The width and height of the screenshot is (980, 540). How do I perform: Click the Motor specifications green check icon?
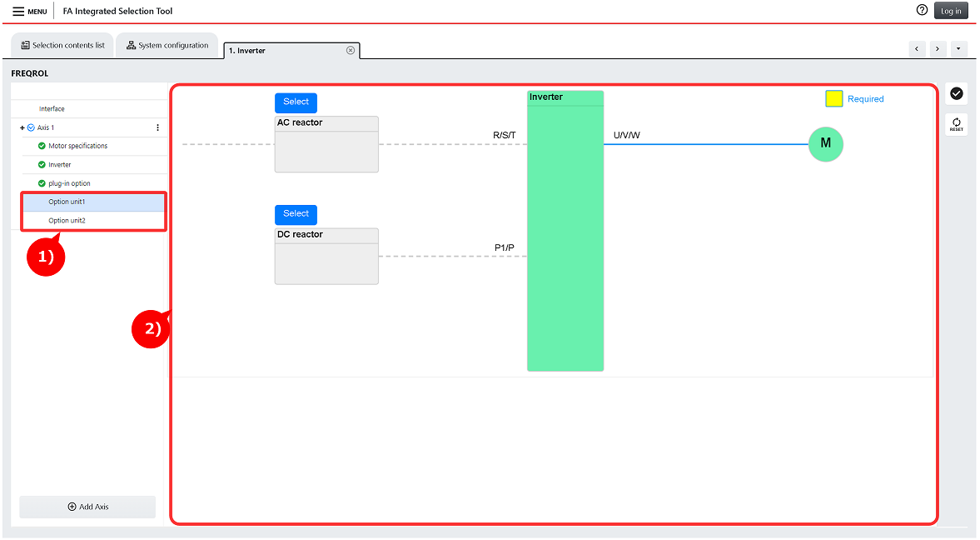pos(42,146)
